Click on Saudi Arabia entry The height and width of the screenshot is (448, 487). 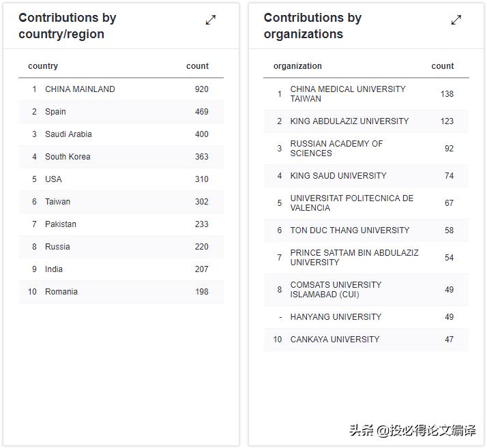pos(68,134)
